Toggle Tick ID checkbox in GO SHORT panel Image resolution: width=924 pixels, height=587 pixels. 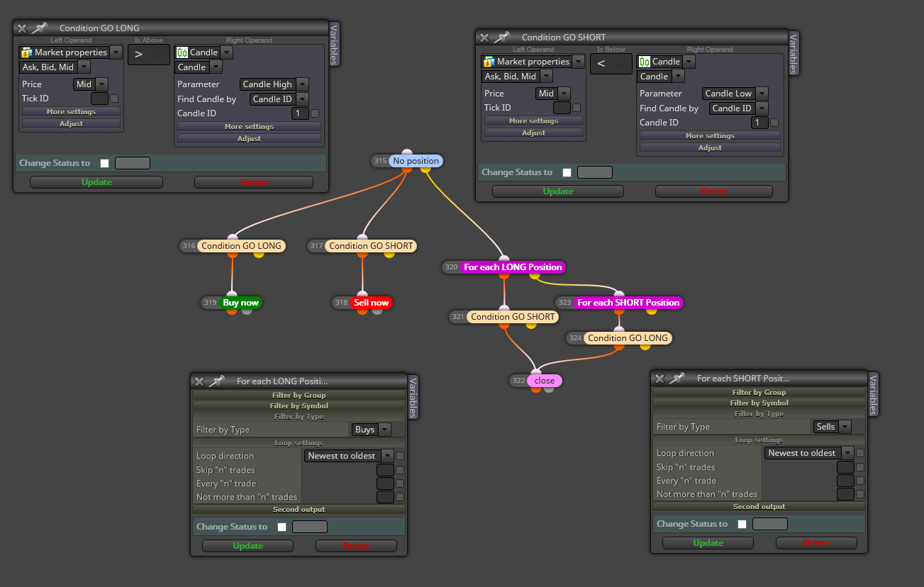pos(577,108)
